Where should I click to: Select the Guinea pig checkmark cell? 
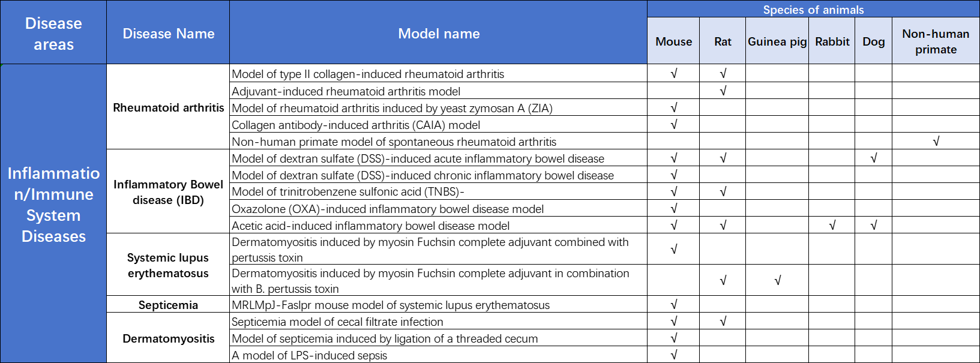click(x=777, y=280)
